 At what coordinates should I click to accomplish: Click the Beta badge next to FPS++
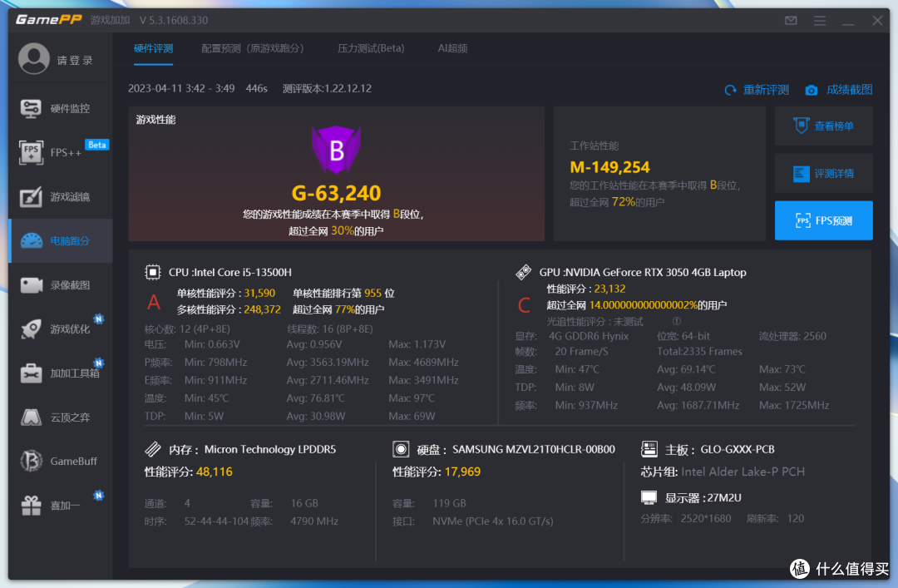pyautogui.click(x=96, y=145)
